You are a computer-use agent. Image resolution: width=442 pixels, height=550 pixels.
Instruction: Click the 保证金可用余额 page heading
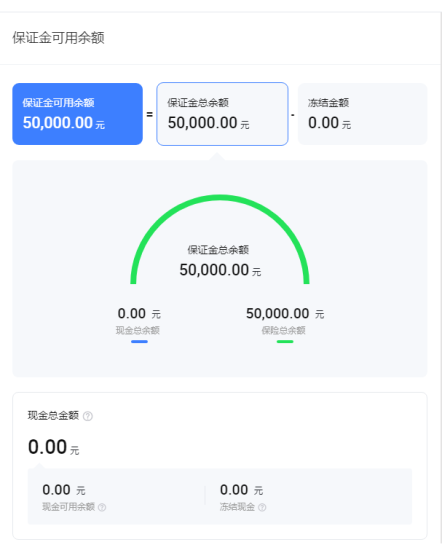pos(59,38)
